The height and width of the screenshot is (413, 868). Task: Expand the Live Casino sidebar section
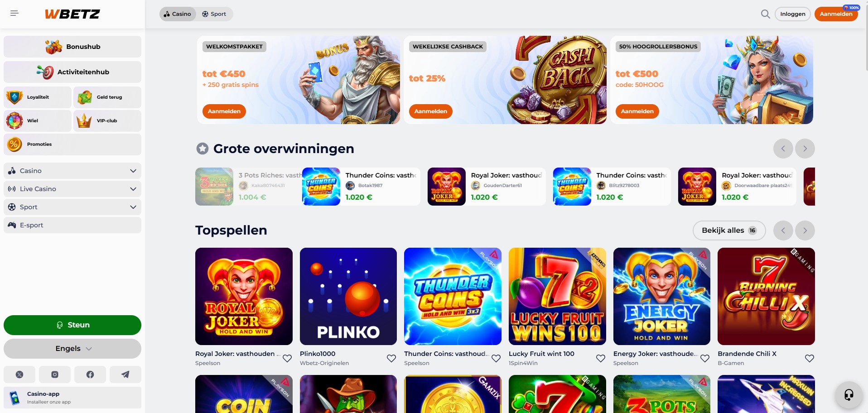pyautogui.click(x=72, y=189)
